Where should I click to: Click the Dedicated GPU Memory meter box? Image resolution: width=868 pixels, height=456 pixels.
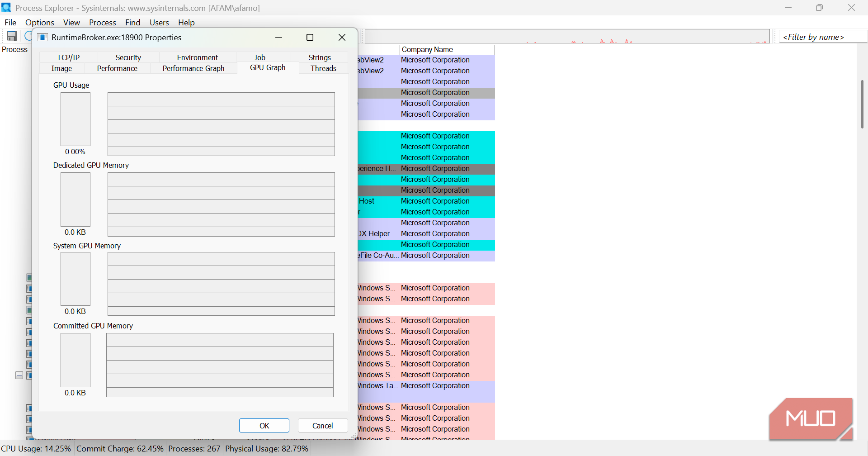75,199
